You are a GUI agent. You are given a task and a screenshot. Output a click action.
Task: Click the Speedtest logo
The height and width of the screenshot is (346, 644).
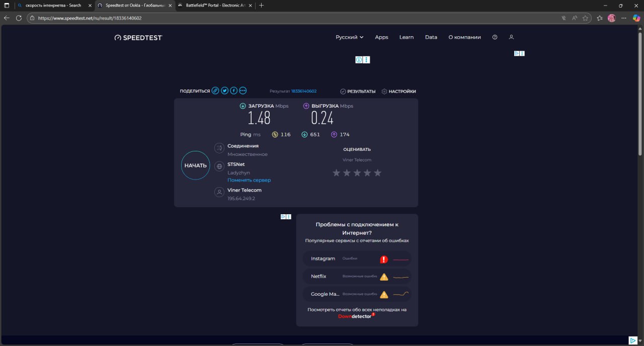click(x=138, y=37)
